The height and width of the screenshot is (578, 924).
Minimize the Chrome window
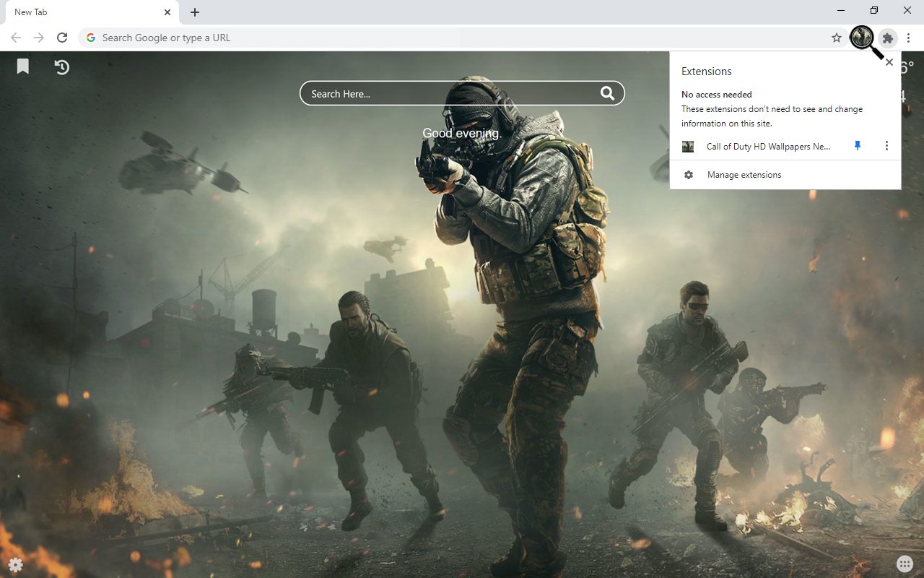[x=842, y=10]
